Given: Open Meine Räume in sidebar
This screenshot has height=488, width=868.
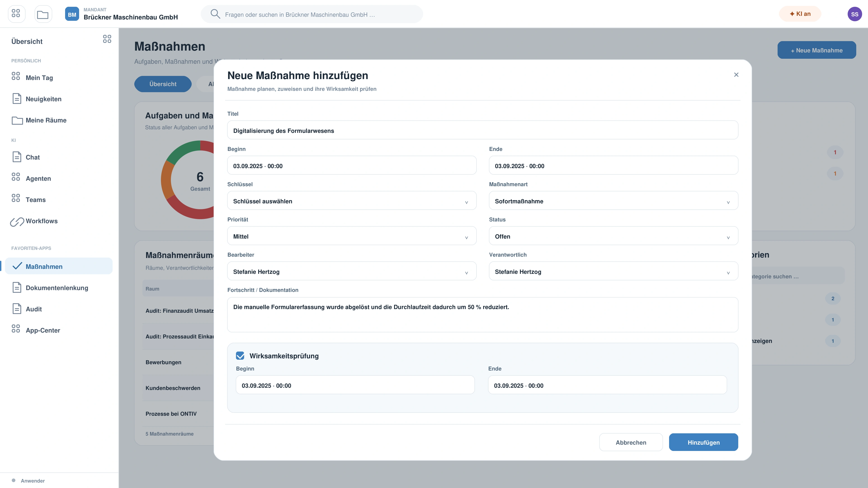Looking at the screenshot, I should click(x=59, y=120).
